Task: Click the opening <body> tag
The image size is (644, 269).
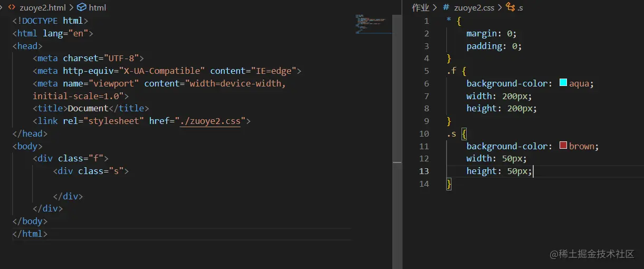Action: click(x=27, y=146)
